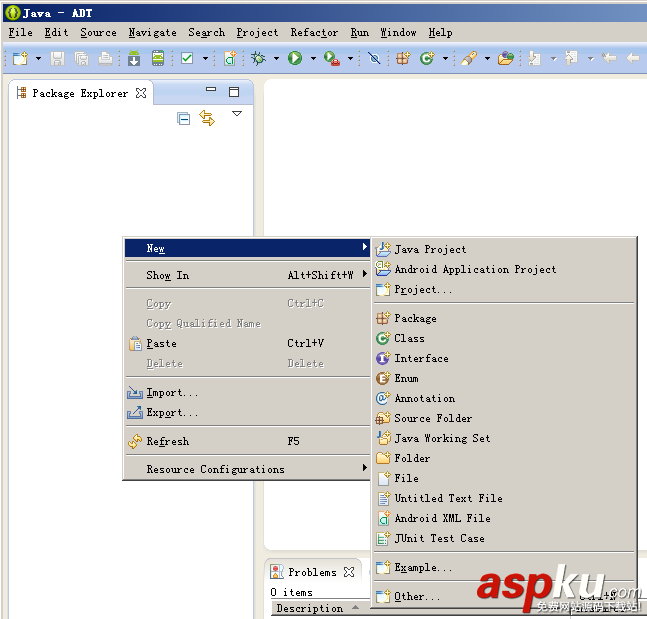Click the Run External Tools icon
This screenshot has width=647, height=619.
pos(332,59)
